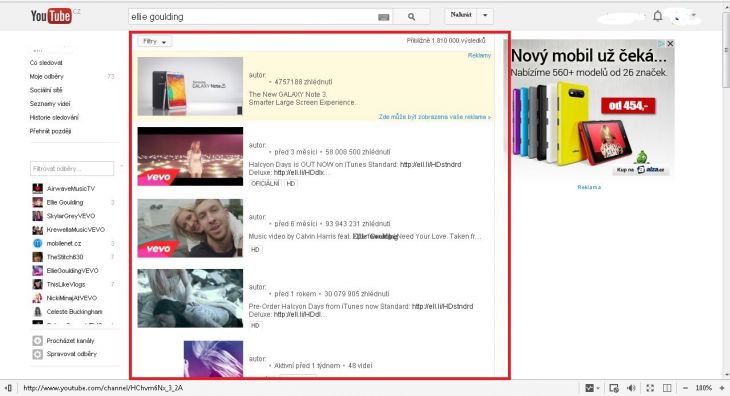Open the Spravovat odběry gear icon
The image size is (730, 396).
click(38, 354)
